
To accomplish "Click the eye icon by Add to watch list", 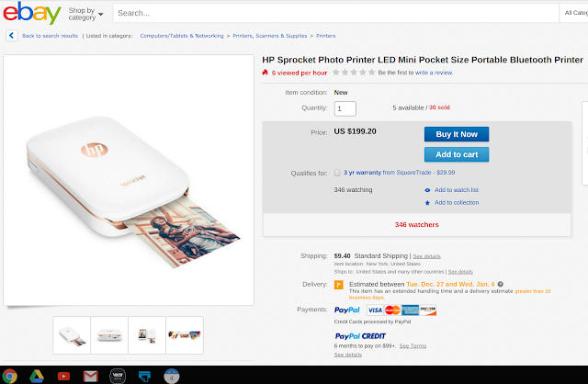I will (x=427, y=190).
